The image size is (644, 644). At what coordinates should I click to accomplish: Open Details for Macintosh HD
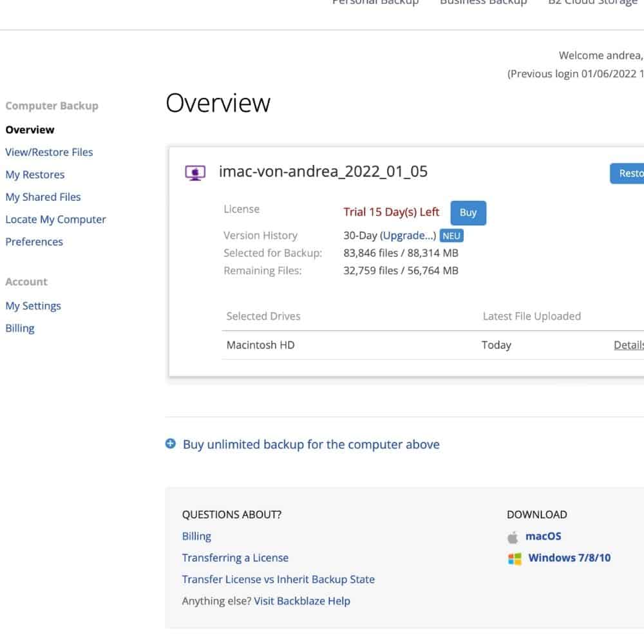(629, 345)
